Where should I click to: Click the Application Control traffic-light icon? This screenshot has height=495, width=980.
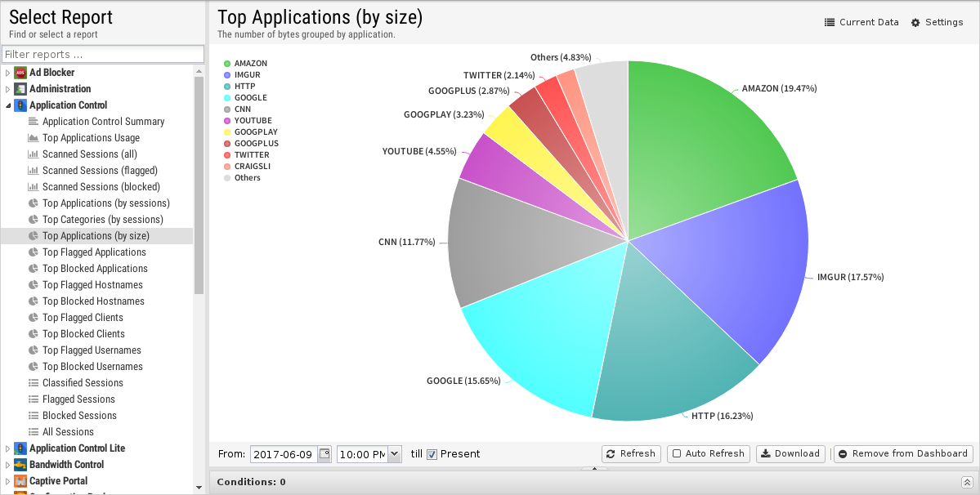[x=20, y=105]
